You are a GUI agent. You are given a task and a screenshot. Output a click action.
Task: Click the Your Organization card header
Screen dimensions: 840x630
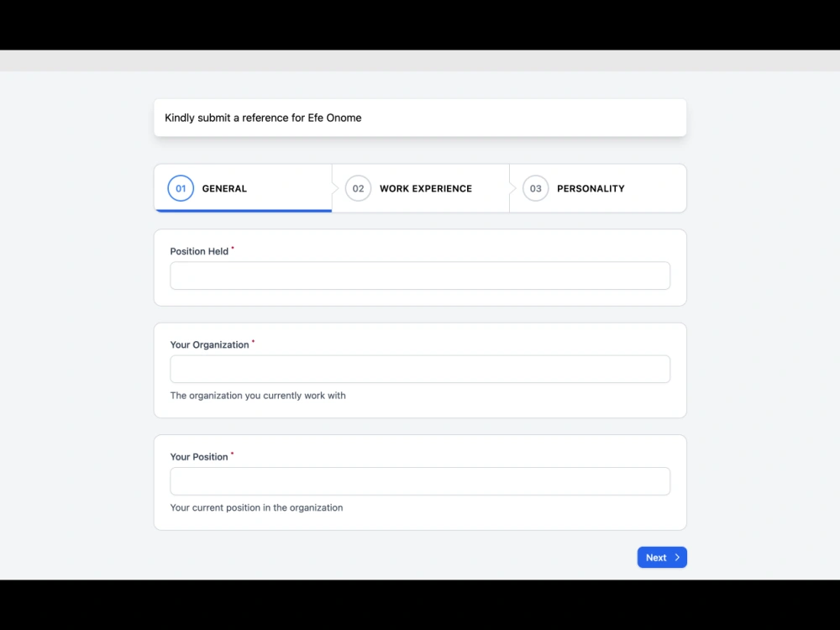tap(209, 344)
